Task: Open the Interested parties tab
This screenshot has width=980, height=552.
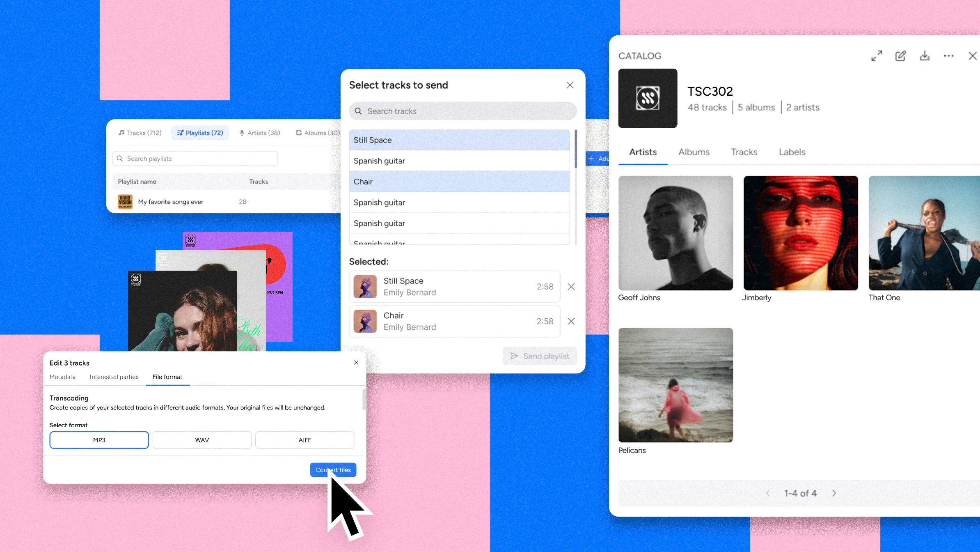Action: [x=114, y=377]
